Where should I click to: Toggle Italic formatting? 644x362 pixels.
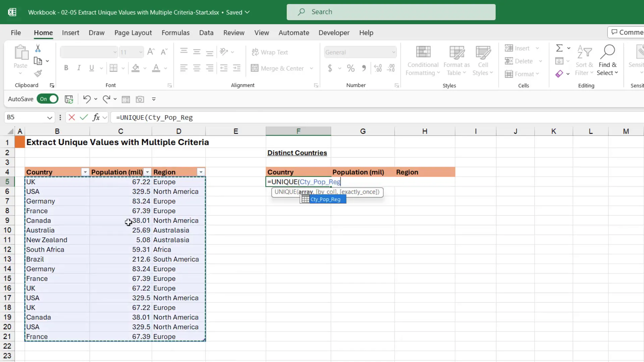[x=79, y=68]
